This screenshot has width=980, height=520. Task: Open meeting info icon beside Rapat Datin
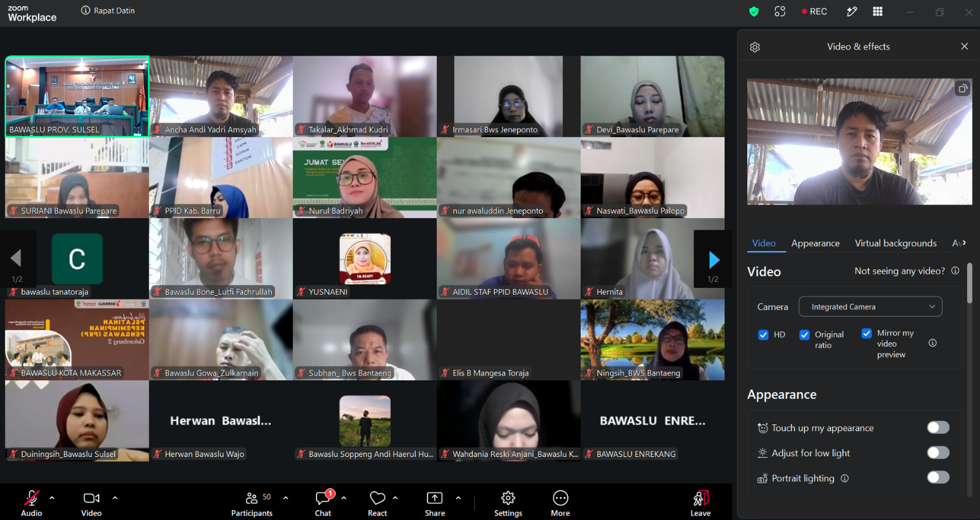click(x=86, y=10)
